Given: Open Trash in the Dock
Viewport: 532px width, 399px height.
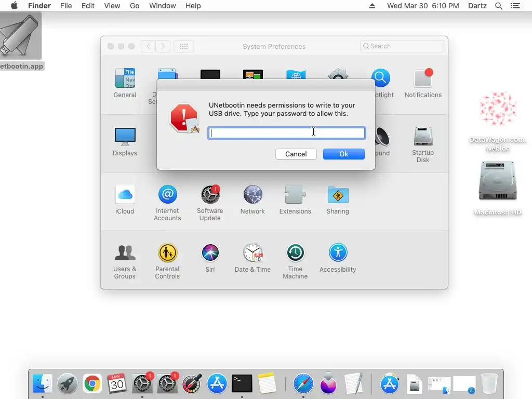Looking at the screenshot, I should click(x=489, y=384).
